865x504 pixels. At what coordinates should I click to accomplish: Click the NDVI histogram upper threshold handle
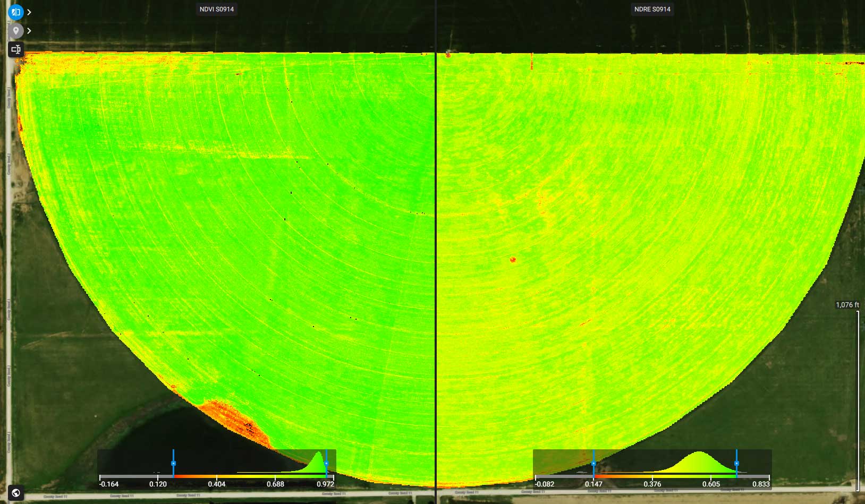tap(326, 464)
